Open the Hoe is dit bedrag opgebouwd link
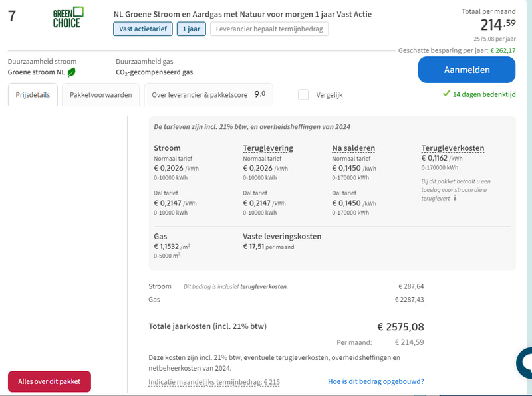 pyautogui.click(x=376, y=381)
